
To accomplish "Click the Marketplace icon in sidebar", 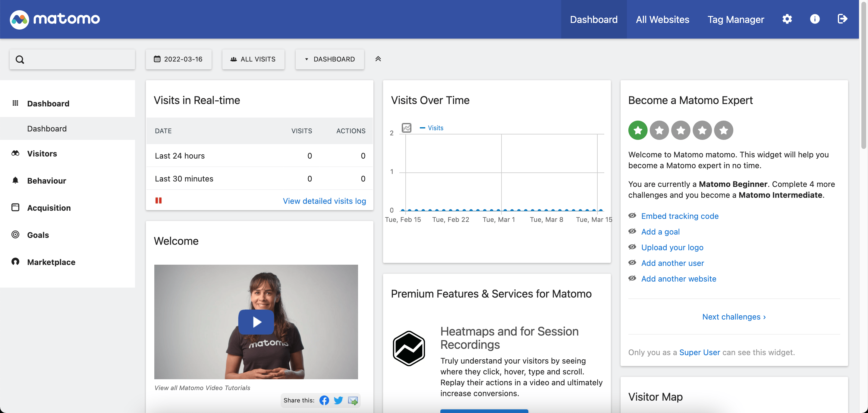I will tap(15, 262).
